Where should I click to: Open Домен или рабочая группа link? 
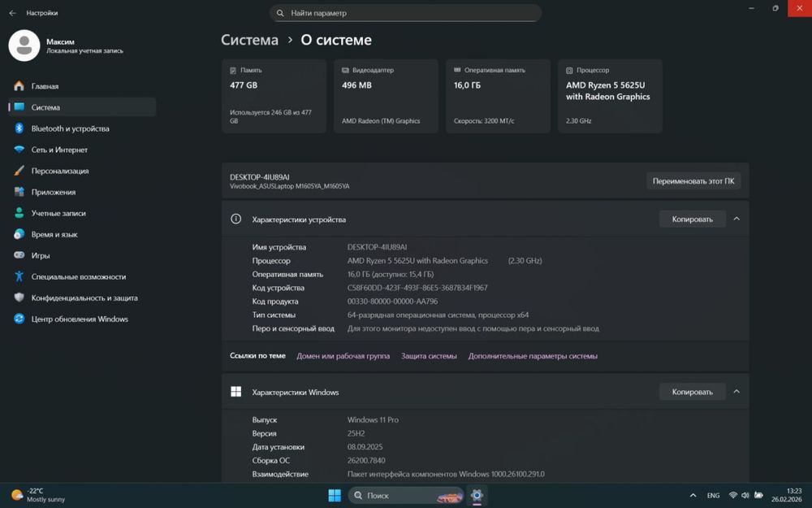[343, 356]
